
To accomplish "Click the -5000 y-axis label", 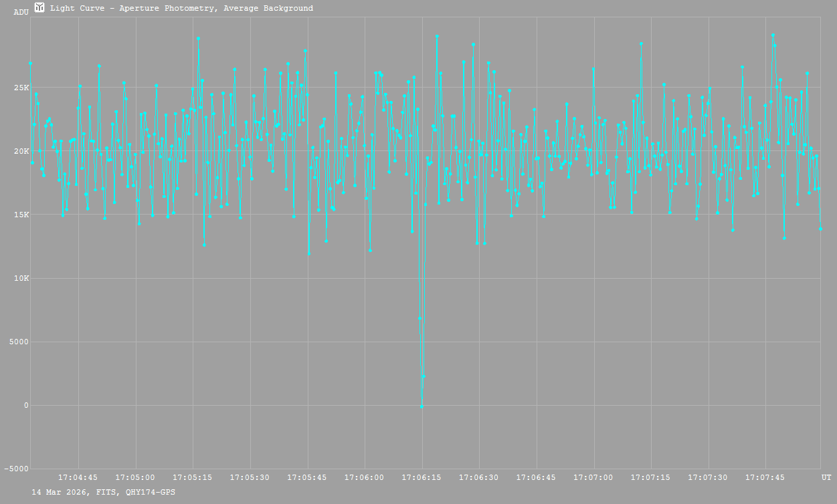I will pos(17,469).
